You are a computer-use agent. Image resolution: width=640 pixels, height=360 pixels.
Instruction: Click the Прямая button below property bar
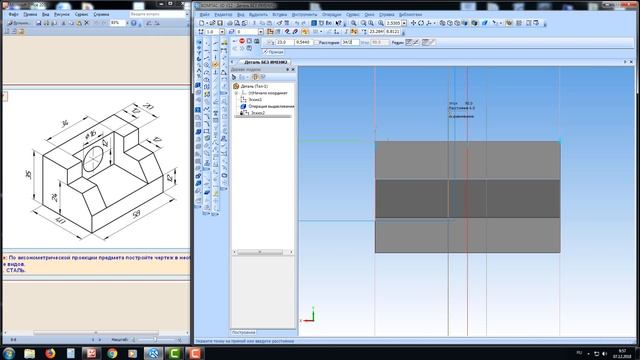pyautogui.click(x=273, y=52)
